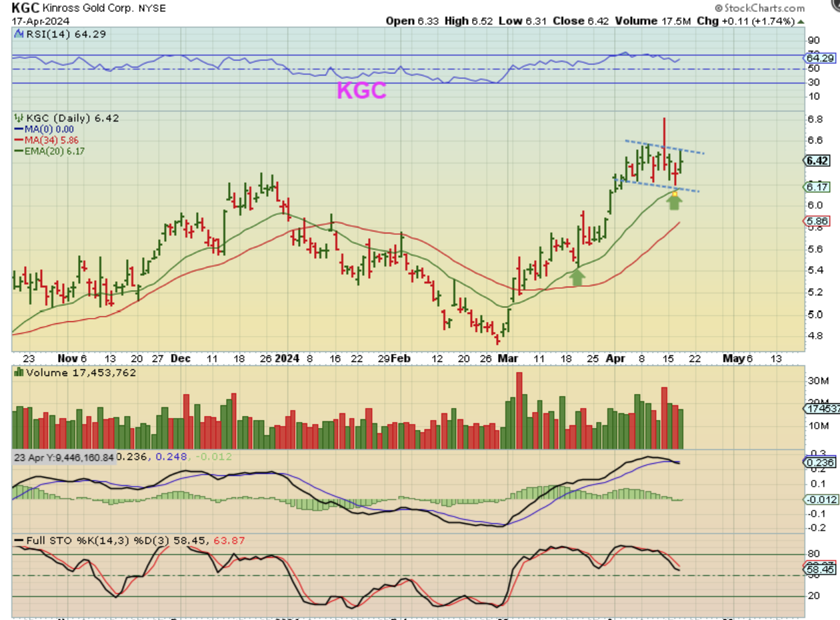Click the 4.8 label on price axis
The width and height of the screenshot is (840, 620).
817,336
